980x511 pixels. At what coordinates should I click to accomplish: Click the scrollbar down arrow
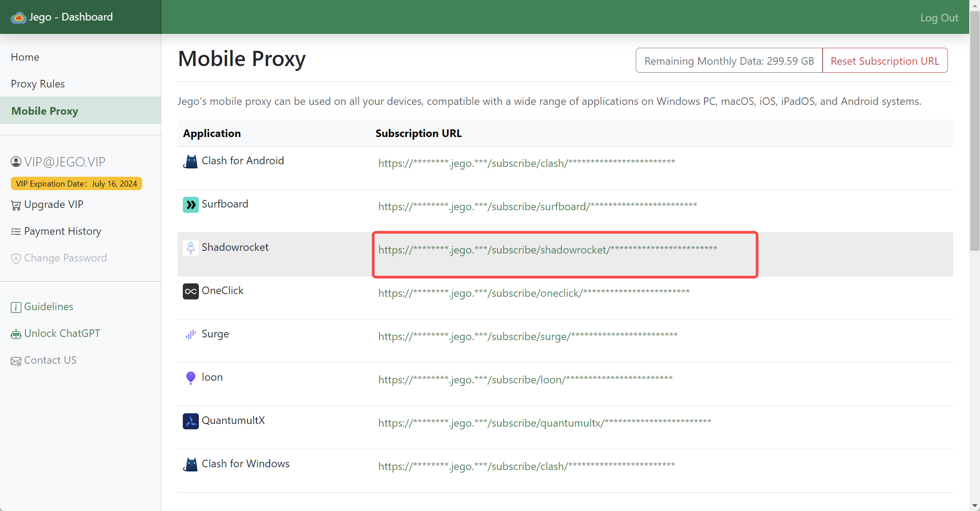click(x=975, y=506)
